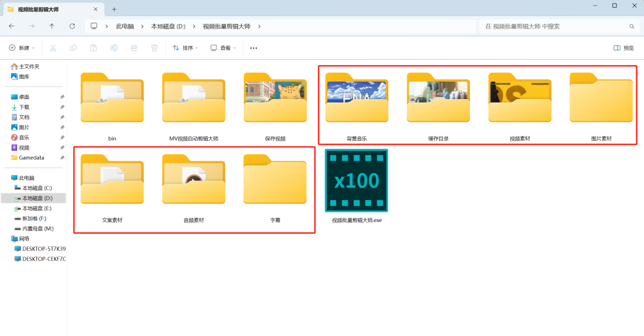This screenshot has width=644, height=336.
Task: Select 本地磁盘 (E:) in the sidebar
Action: pos(33,208)
